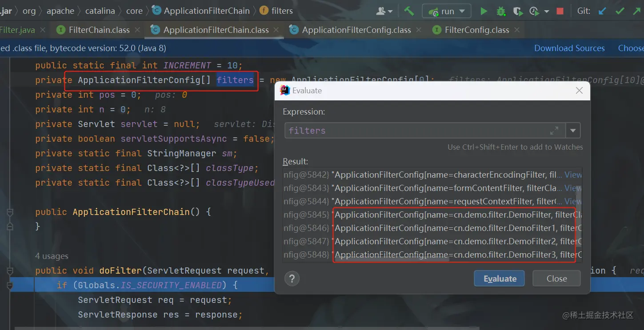
Task: Click Run with Coverage shield icon
Action: [518, 11]
